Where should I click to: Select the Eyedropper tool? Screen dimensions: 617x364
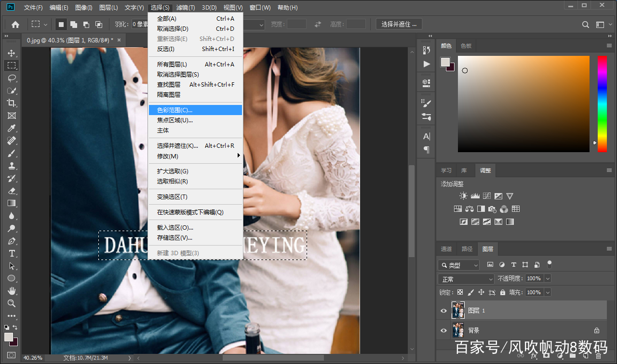click(x=12, y=128)
